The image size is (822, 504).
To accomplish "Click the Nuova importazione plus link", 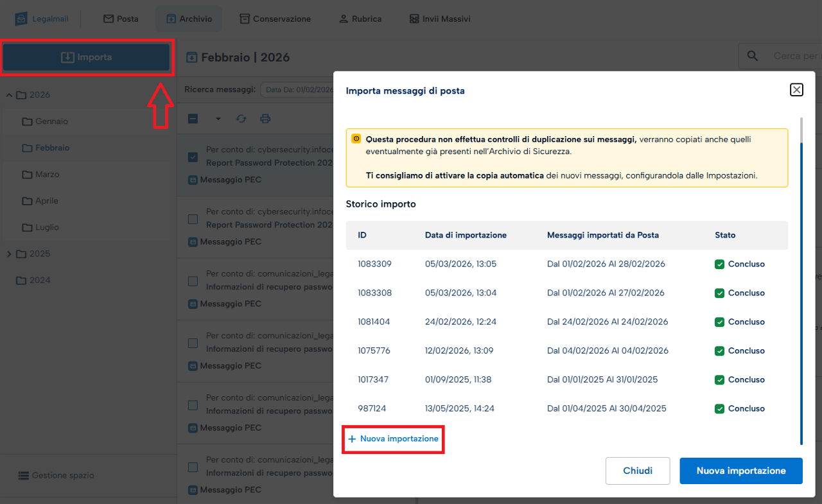I will pyautogui.click(x=393, y=439).
